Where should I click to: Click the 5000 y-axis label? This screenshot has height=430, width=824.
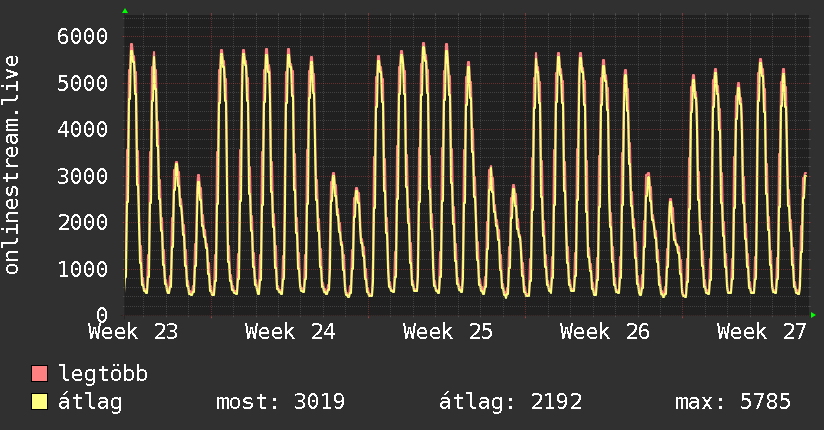(x=83, y=83)
